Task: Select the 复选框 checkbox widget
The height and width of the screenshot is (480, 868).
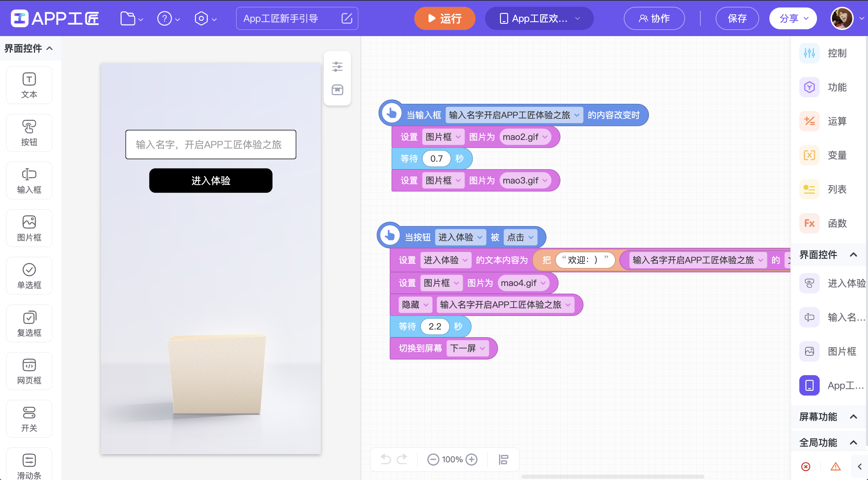Action: pos(29,323)
